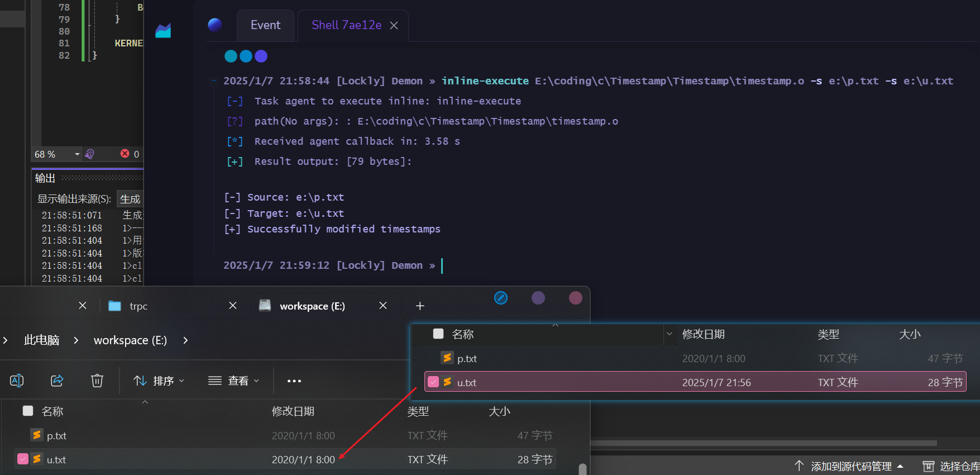Image resolution: width=980 pixels, height=475 pixels.
Task: Toggle select-all checkbox in the overlay list
Action: point(438,334)
